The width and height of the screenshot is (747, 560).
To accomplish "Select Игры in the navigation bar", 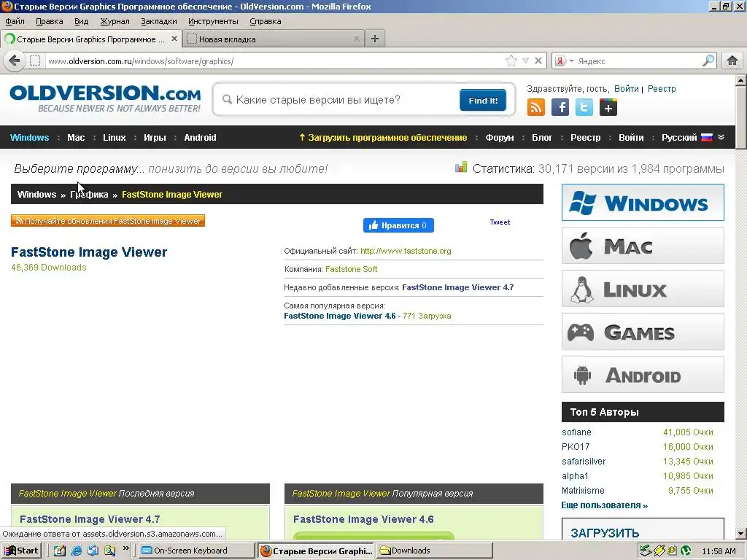I will click(155, 138).
